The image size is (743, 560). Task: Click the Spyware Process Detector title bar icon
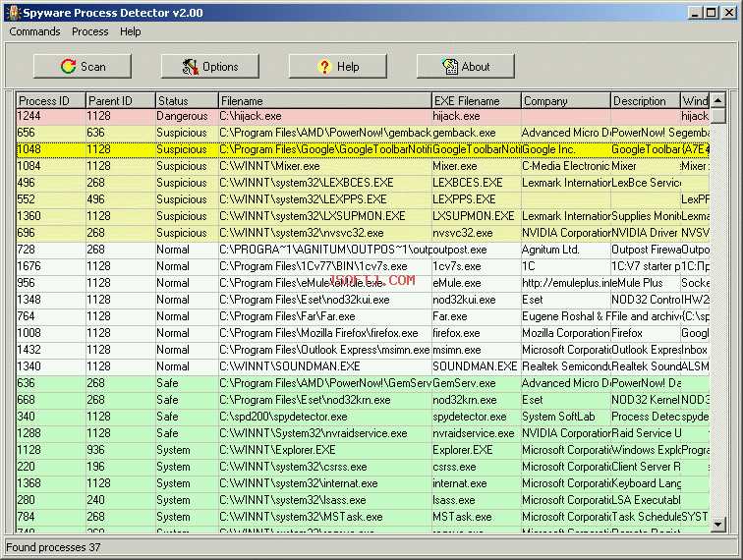[x=14, y=13]
